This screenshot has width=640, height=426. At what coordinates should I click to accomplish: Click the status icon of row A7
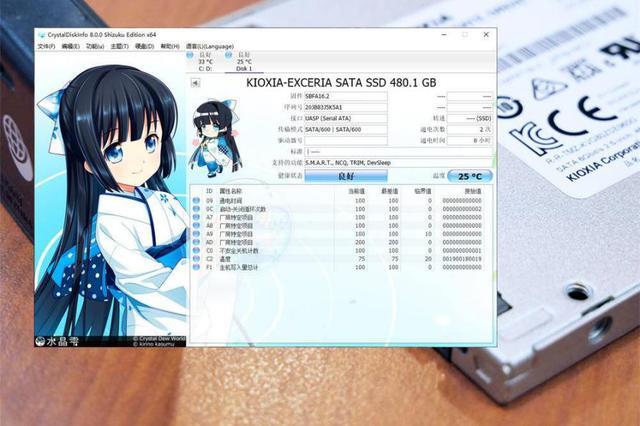pyautogui.click(x=196, y=217)
